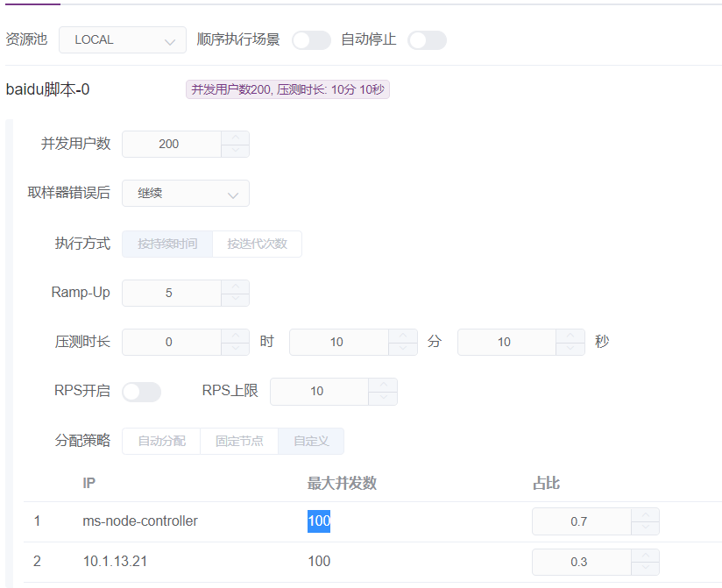Increase RPS上限 with up arrow
This screenshot has height=588, width=722.
point(383,385)
